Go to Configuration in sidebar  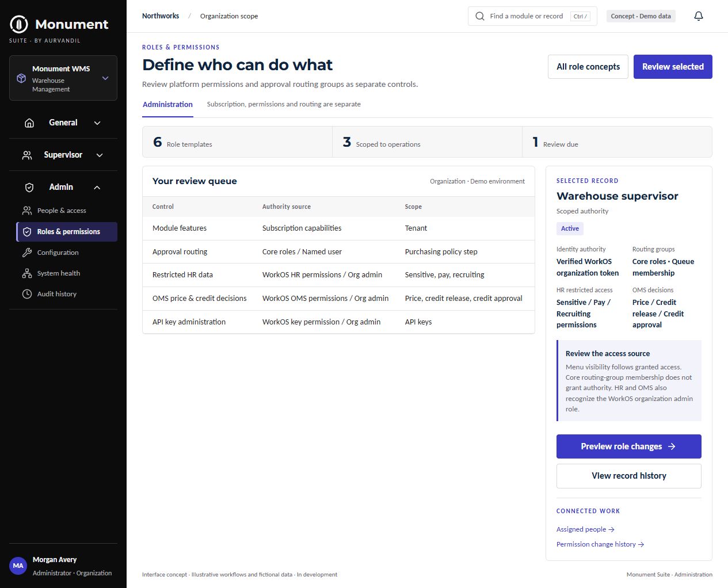click(x=67, y=253)
